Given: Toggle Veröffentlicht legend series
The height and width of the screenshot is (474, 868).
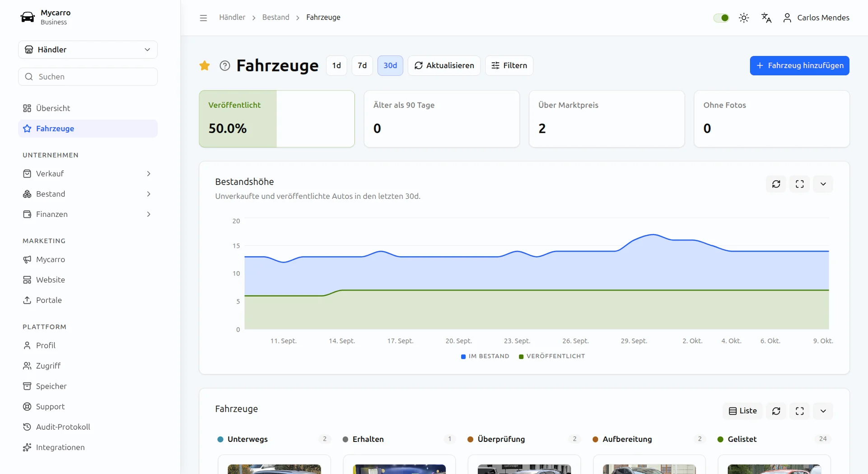Looking at the screenshot, I should pyautogui.click(x=552, y=356).
